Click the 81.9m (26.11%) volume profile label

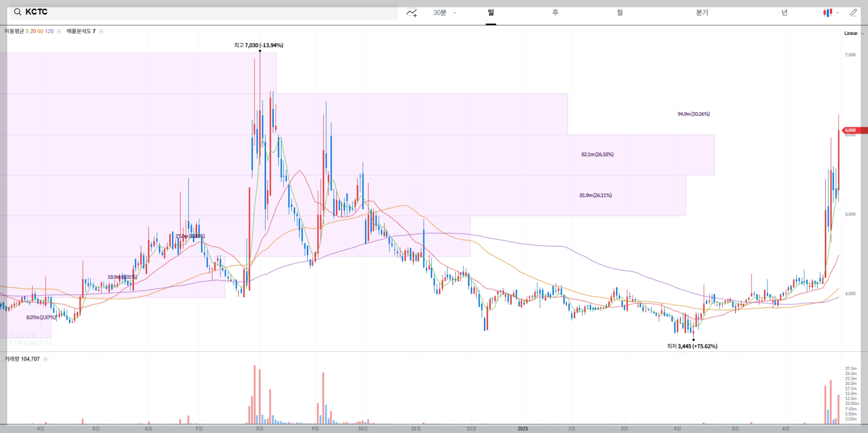click(x=596, y=195)
